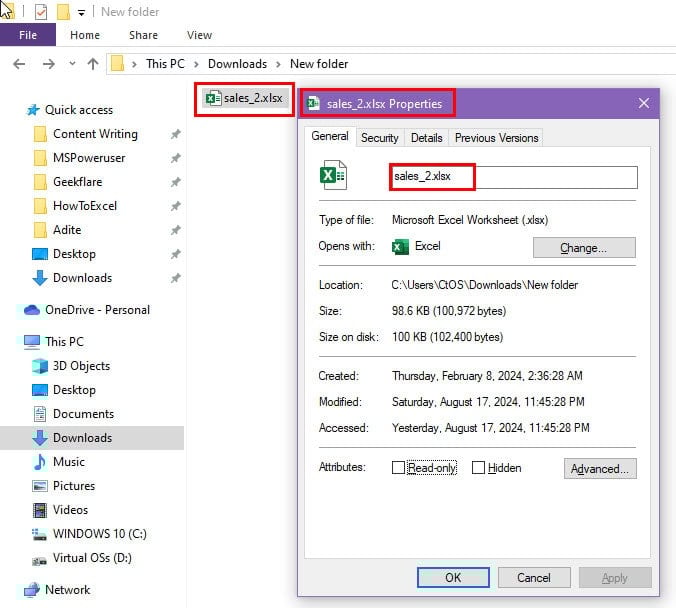Click the location path C:\Users\CtOS\Downloads\New folder

click(x=485, y=285)
